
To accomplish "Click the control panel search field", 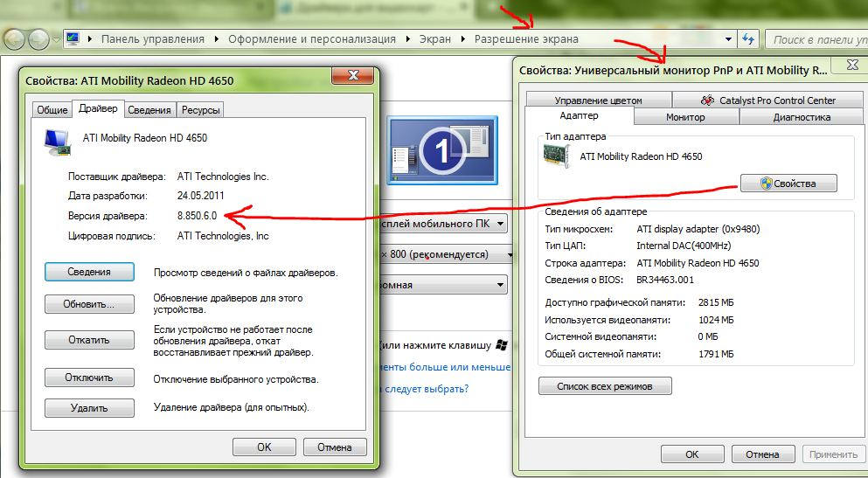I will tap(816, 40).
